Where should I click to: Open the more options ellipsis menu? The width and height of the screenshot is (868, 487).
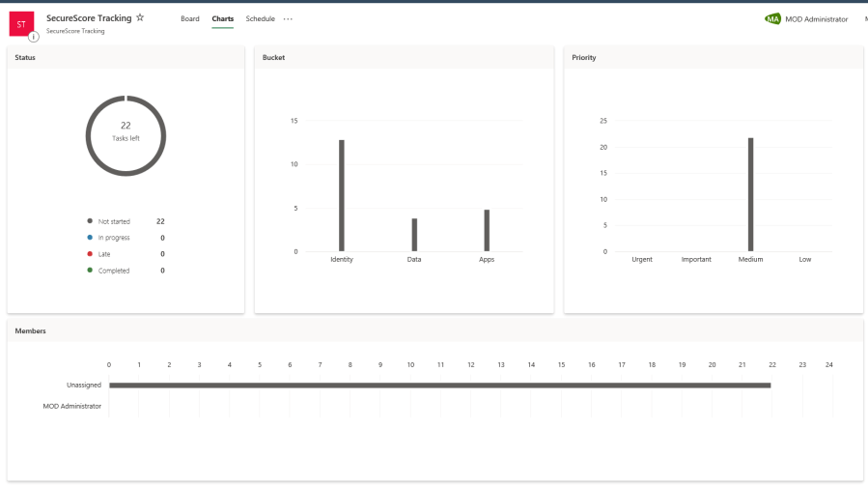point(288,19)
